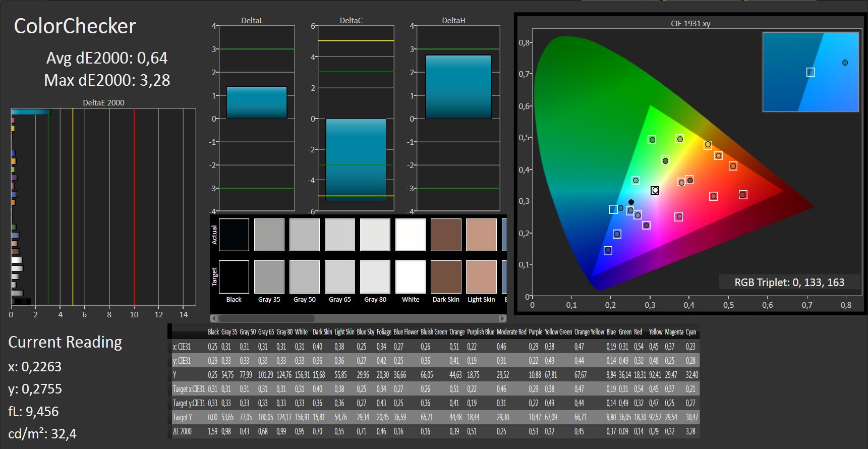Image resolution: width=868 pixels, height=449 pixels.
Task: Click the RGB Triplet: 0, 133, 163 readout
Action: pos(789,283)
